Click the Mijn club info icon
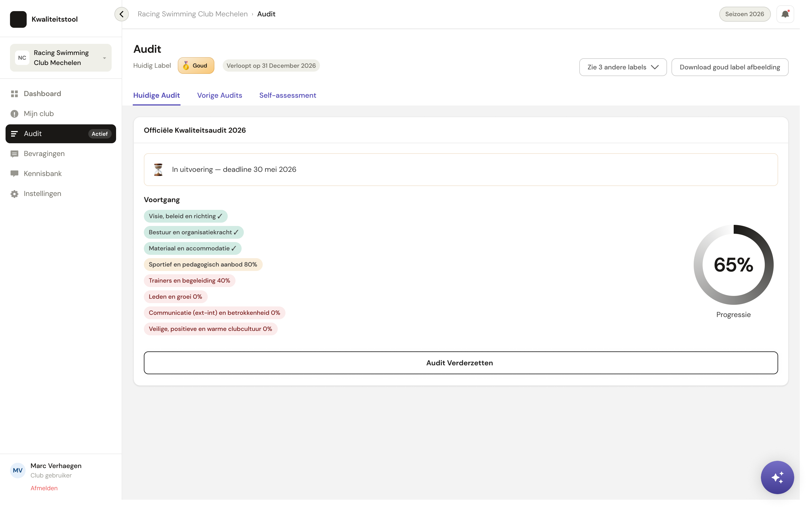 (x=14, y=114)
